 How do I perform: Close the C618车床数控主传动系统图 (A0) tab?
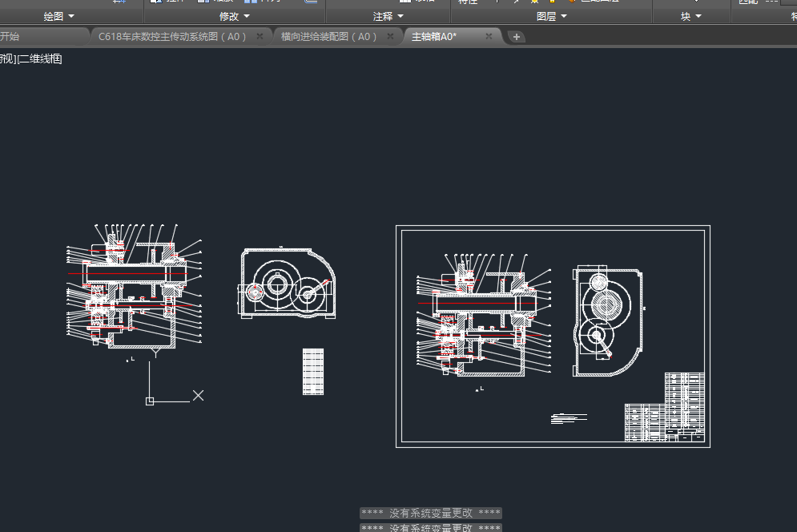click(x=260, y=37)
